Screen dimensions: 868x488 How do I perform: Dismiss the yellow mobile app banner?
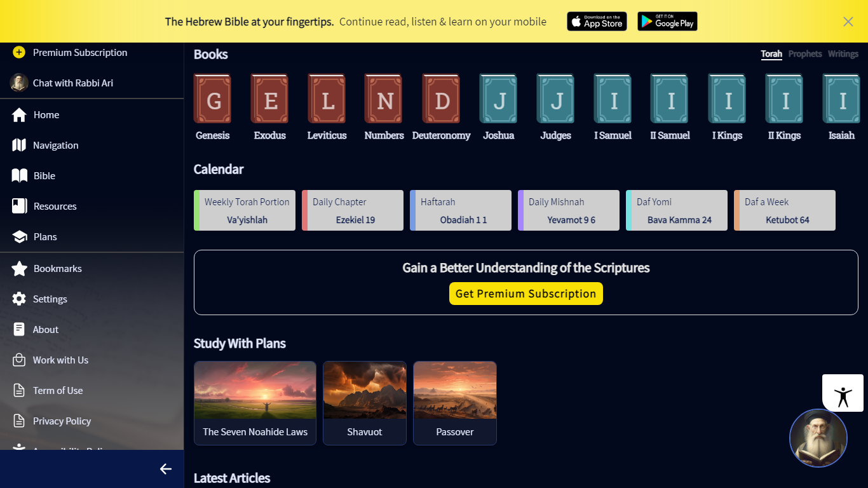[x=848, y=22]
